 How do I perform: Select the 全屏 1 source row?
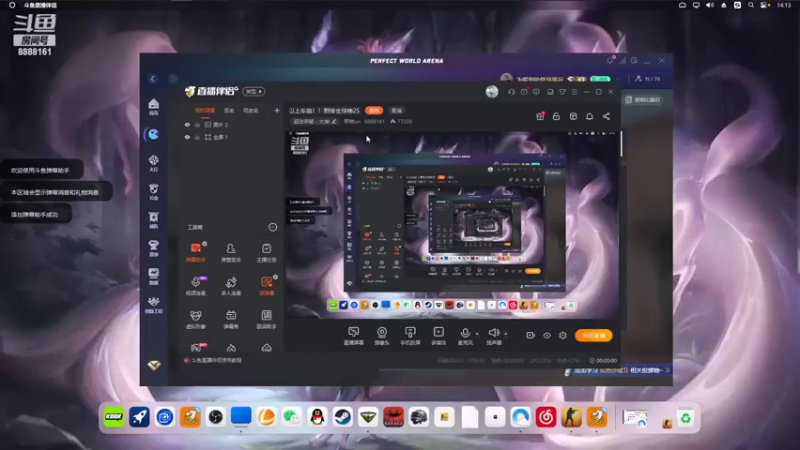point(232,137)
